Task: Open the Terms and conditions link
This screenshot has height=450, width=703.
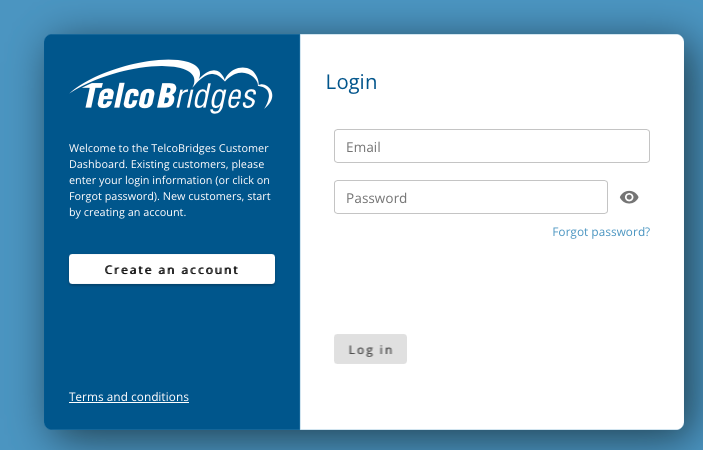Action: (129, 397)
